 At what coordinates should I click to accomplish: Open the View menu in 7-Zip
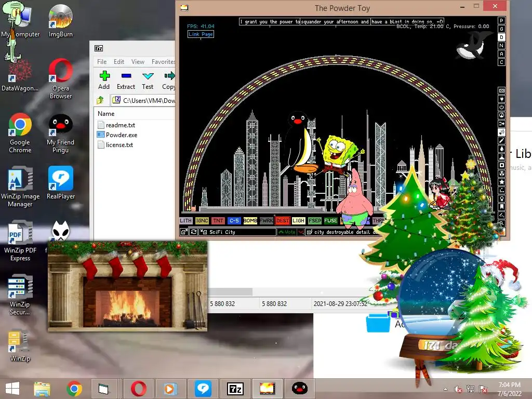(138, 62)
